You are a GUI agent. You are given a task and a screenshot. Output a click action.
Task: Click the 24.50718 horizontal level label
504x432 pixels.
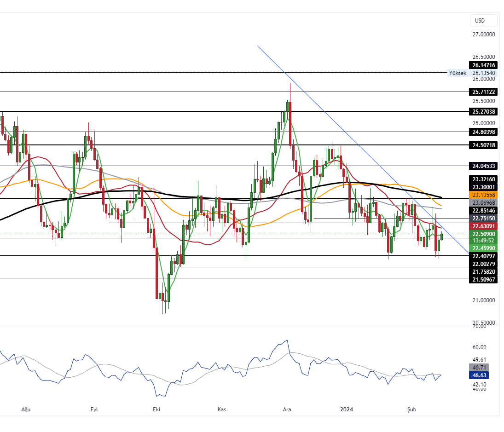click(483, 145)
